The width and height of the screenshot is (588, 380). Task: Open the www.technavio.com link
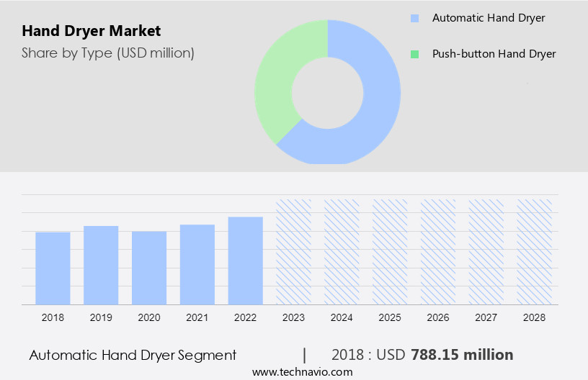click(302, 371)
